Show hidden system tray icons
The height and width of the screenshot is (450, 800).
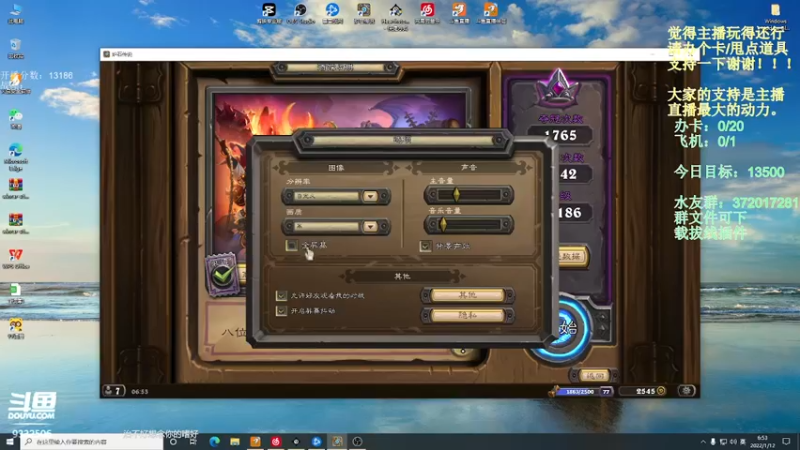[703, 442]
